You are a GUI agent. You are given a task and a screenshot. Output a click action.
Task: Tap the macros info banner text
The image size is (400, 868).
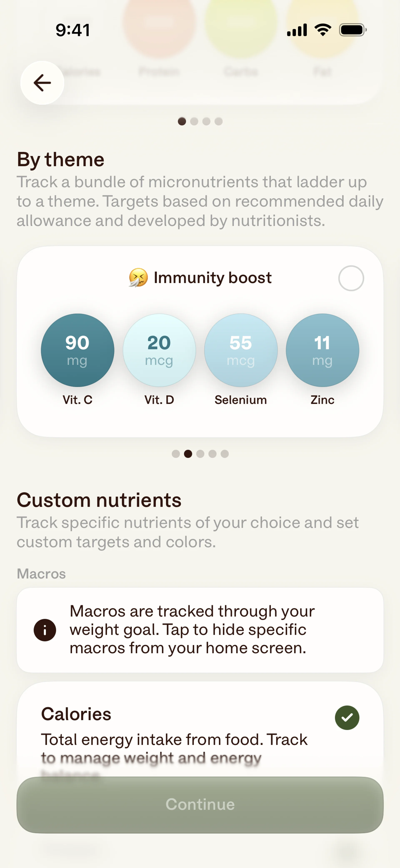click(x=192, y=629)
